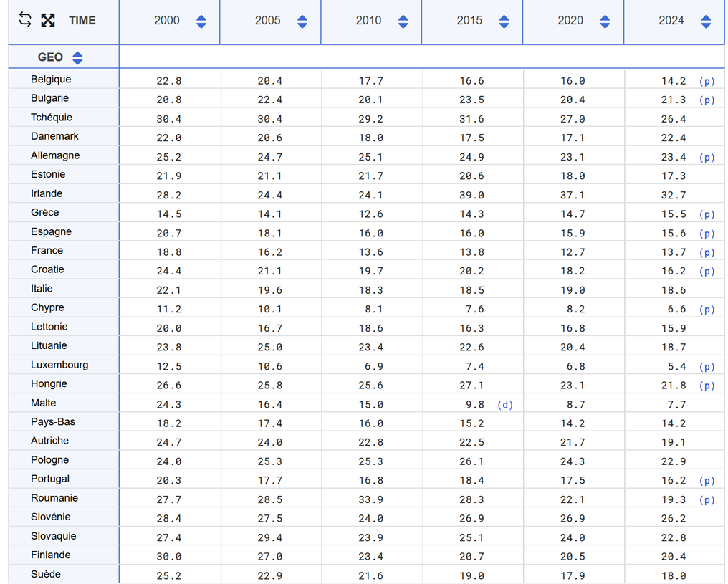Select the Luxembourg row header
The height and width of the screenshot is (584, 728).
coord(59,365)
